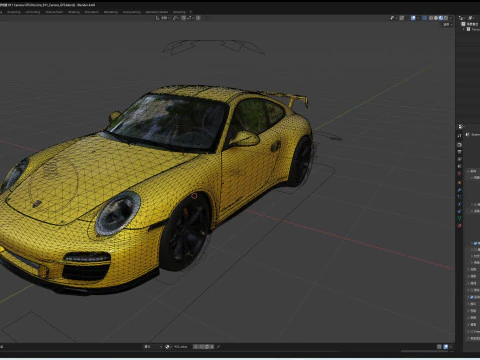Screen dimensions: 480x360
Task: Select rendered viewport shading
Action: pos(446,18)
